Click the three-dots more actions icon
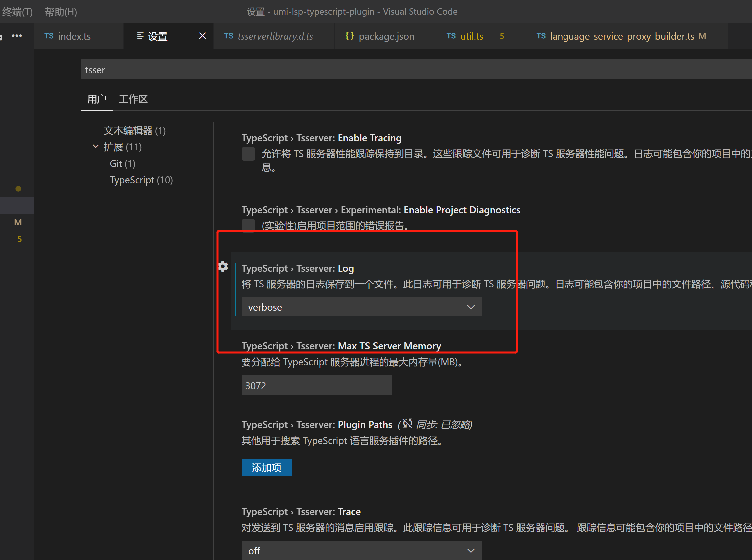752x560 pixels. tap(17, 36)
